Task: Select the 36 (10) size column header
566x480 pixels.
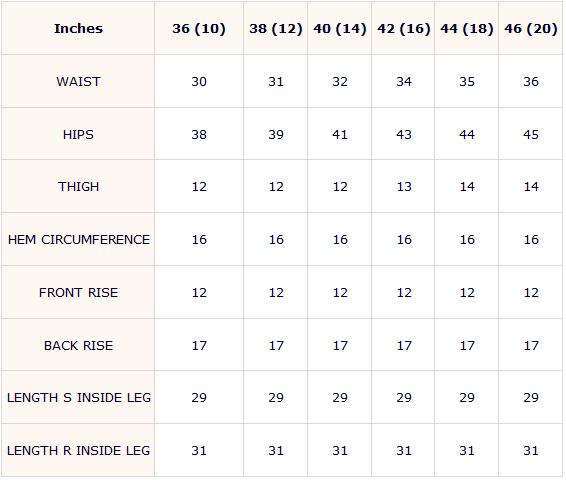Action: coord(199,29)
